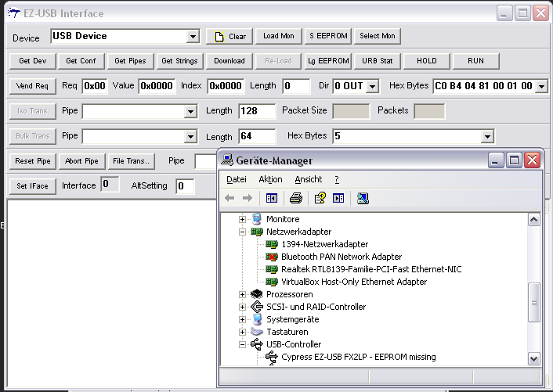The image size is (553, 392).
Task: Open the Datei menu
Action: (x=237, y=180)
